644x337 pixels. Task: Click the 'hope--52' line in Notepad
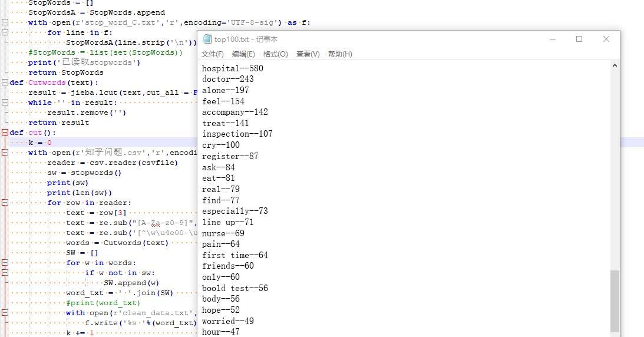[220, 310]
